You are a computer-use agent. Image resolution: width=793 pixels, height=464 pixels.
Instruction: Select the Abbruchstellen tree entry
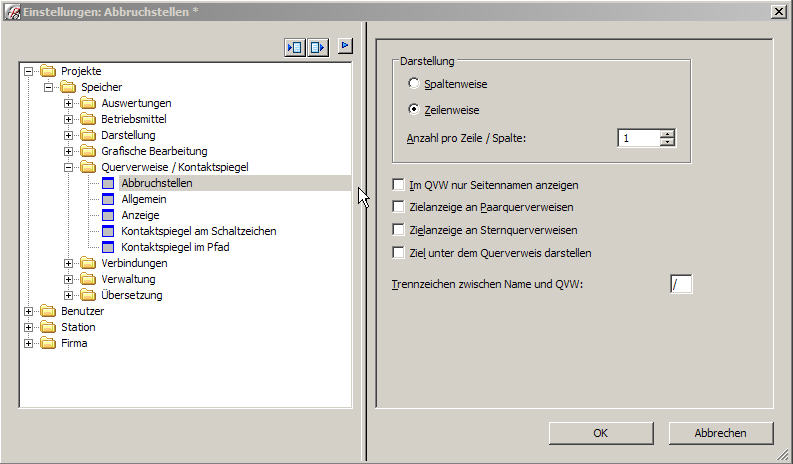click(x=157, y=183)
